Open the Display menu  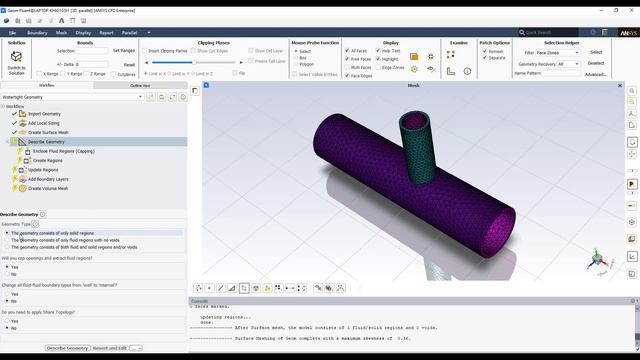point(83,33)
